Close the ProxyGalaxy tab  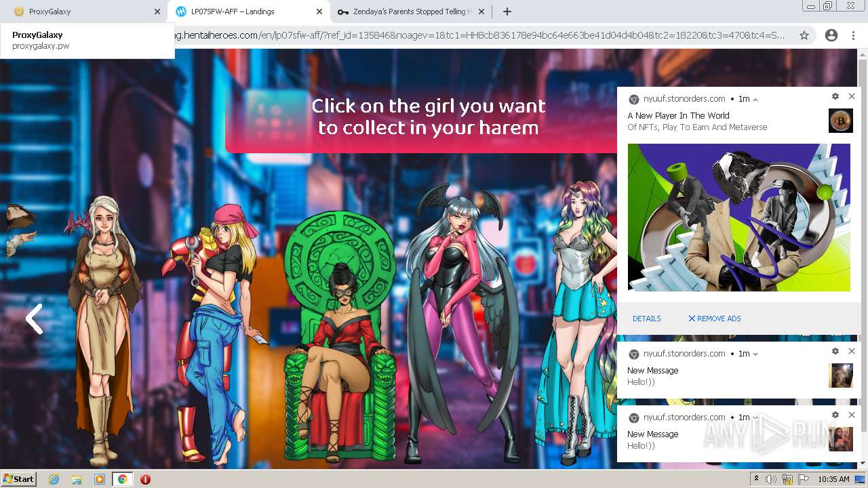pos(157,12)
